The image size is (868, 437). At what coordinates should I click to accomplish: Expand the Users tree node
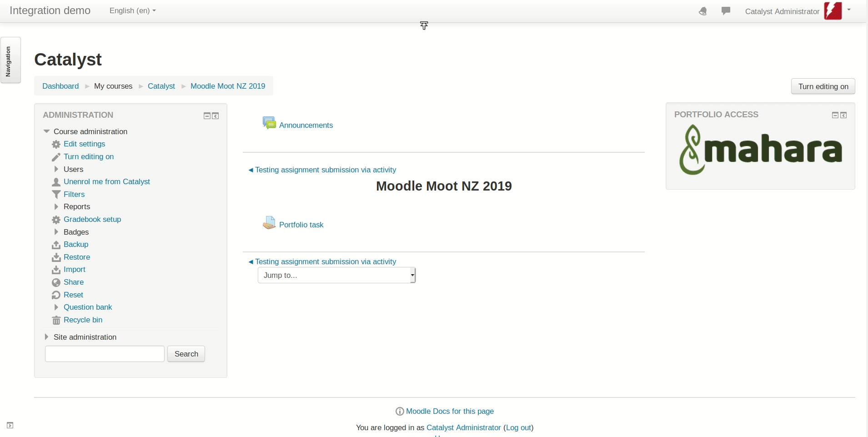(56, 169)
